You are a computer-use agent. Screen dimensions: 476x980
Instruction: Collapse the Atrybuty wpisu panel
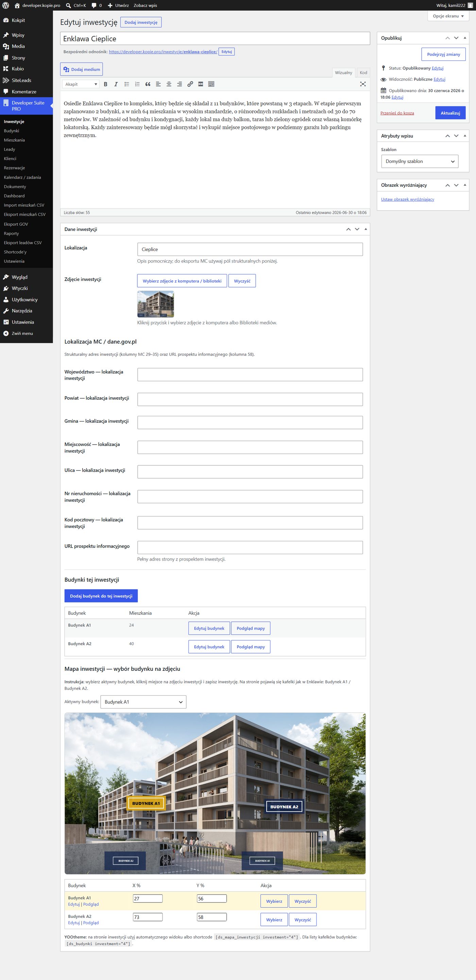click(x=464, y=136)
